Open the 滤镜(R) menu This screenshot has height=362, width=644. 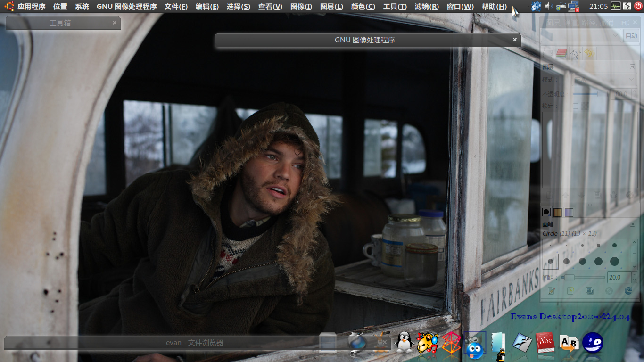pyautogui.click(x=427, y=7)
